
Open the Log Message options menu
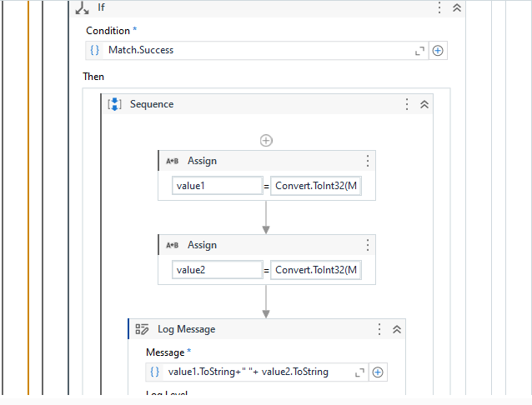coord(379,330)
